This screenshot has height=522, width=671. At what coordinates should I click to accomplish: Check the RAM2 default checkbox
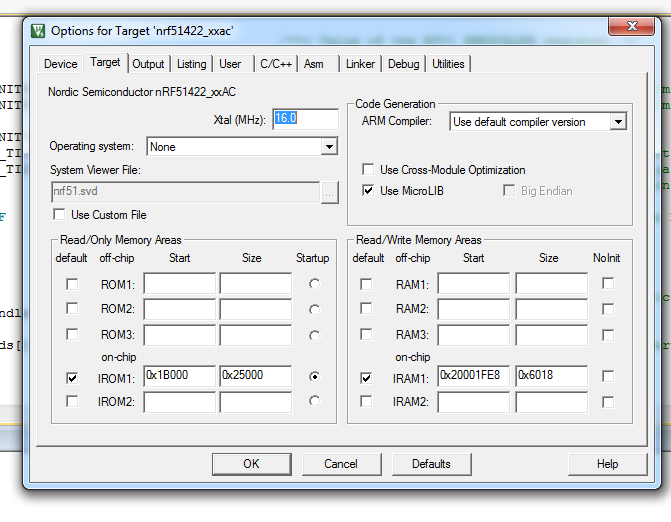(366, 308)
